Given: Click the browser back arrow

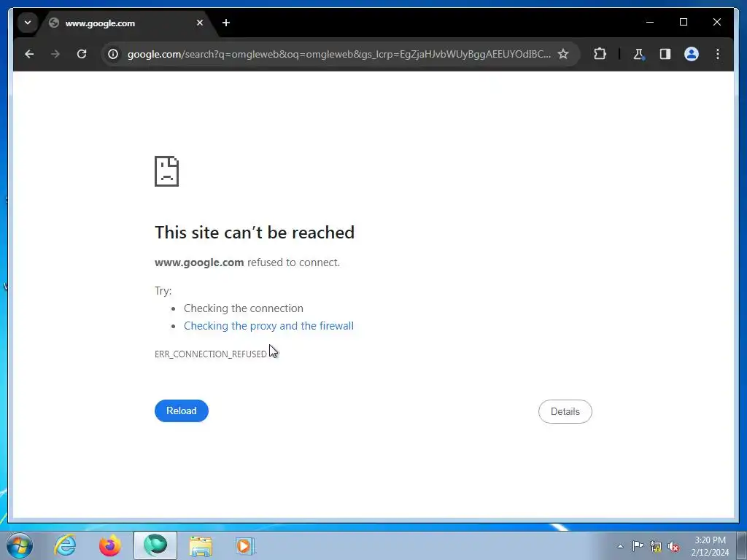Looking at the screenshot, I should point(29,54).
